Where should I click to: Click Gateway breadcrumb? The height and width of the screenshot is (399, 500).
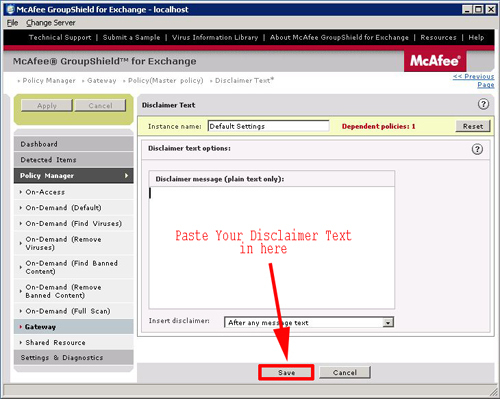[102, 80]
